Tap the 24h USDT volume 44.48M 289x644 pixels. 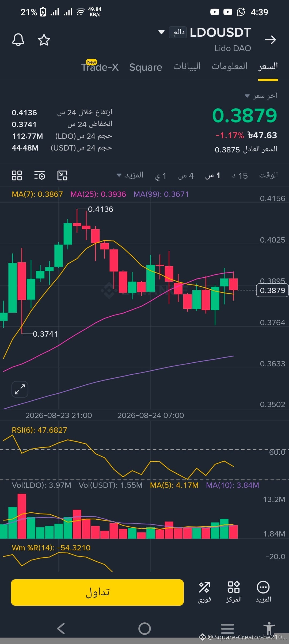click(25, 148)
